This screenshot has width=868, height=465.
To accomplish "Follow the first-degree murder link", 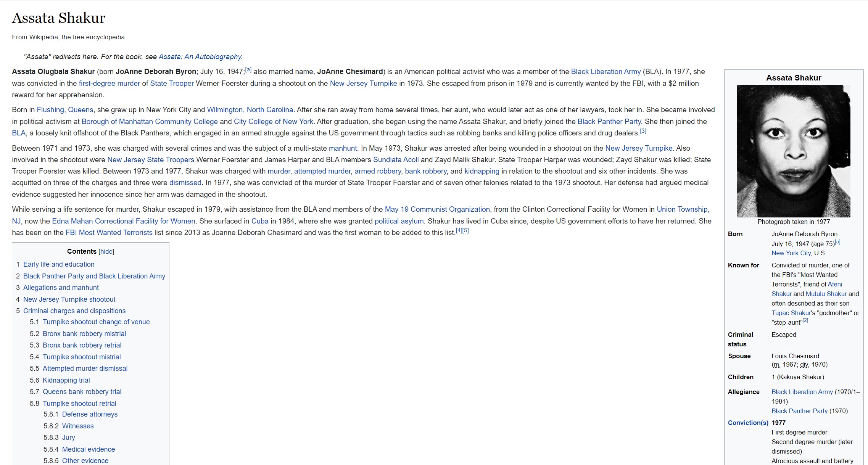I will (x=110, y=84).
